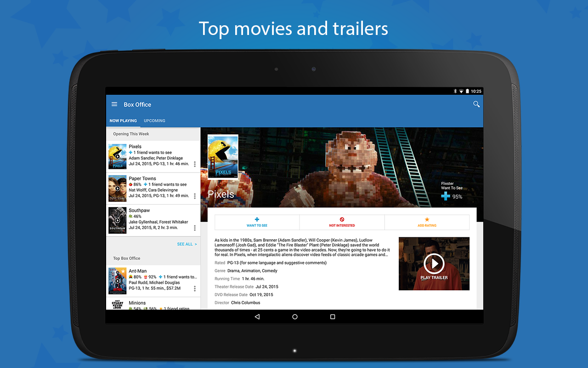Play trailer from Southpaw list poster

coord(118,220)
